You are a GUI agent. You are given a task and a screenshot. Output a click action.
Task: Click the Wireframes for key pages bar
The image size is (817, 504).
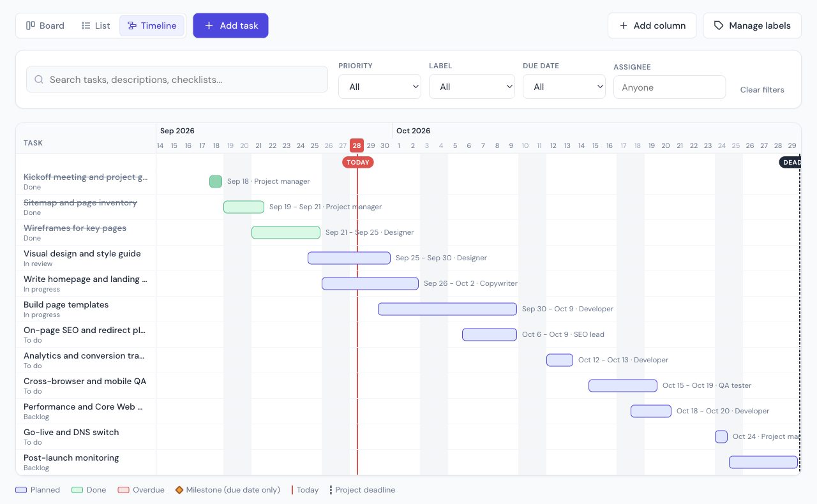(286, 232)
